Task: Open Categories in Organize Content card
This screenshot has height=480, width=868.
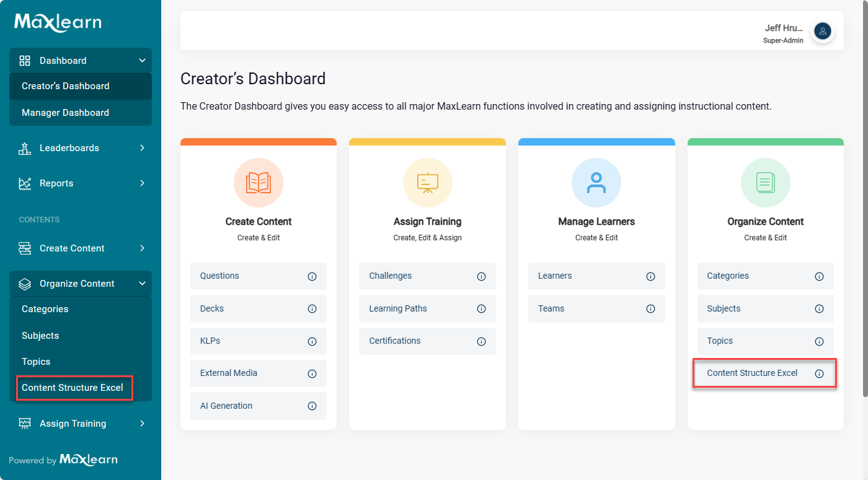Action: click(x=766, y=276)
